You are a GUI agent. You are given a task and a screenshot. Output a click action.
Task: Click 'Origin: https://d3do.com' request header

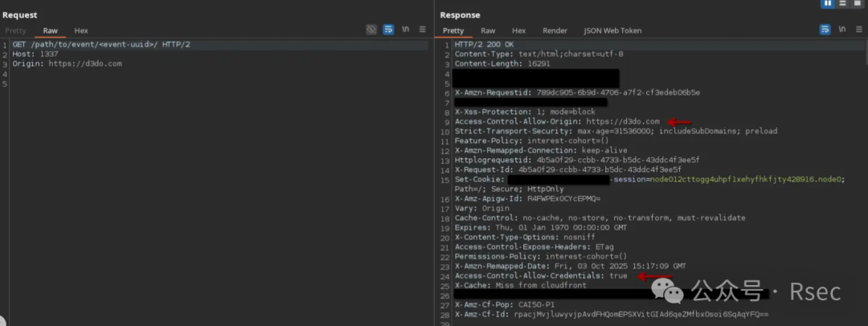tap(67, 63)
